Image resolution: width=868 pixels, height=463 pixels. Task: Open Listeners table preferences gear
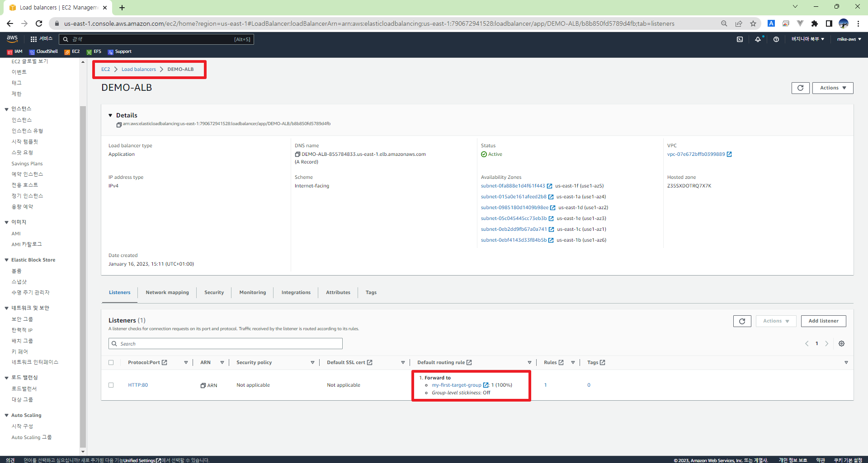click(x=841, y=344)
